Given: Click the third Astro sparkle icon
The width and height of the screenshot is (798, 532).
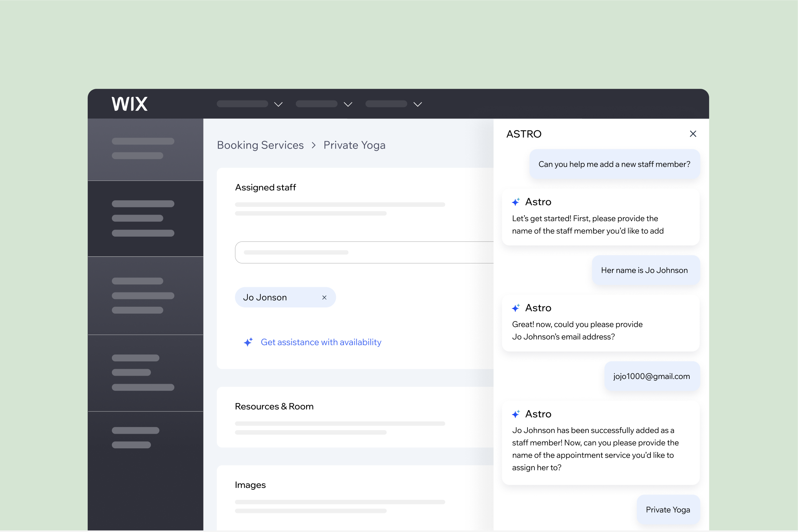Looking at the screenshot, I should click(x=516, y=414).
